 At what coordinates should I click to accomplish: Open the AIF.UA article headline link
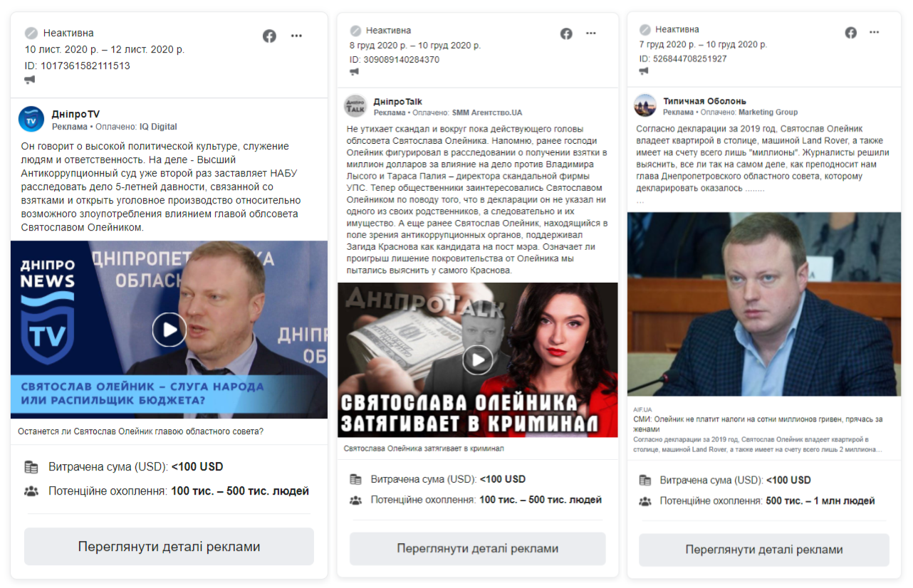coord(758,424)
